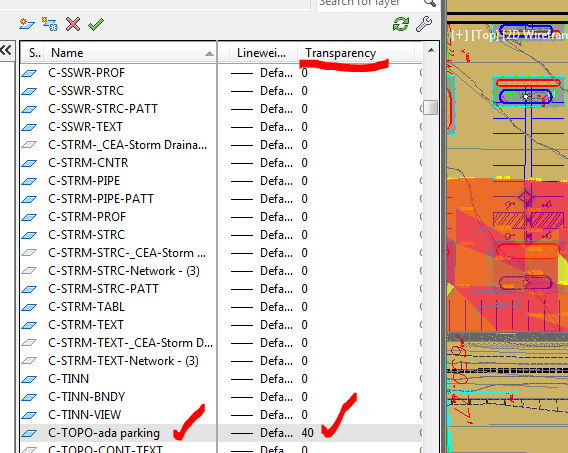The width and height of the screenshot is (568, 453).
Task: Open layer Settings wrench icon
Action: 423,24
